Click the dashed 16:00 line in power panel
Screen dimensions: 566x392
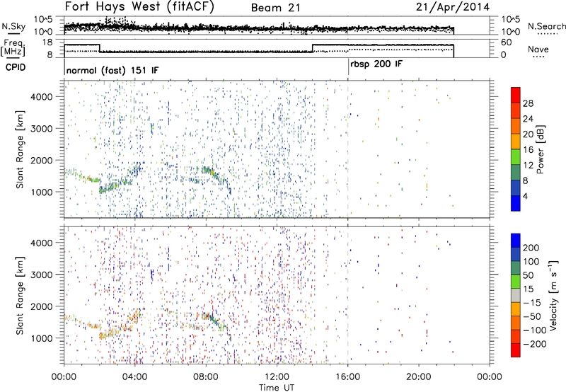[348, 149]
